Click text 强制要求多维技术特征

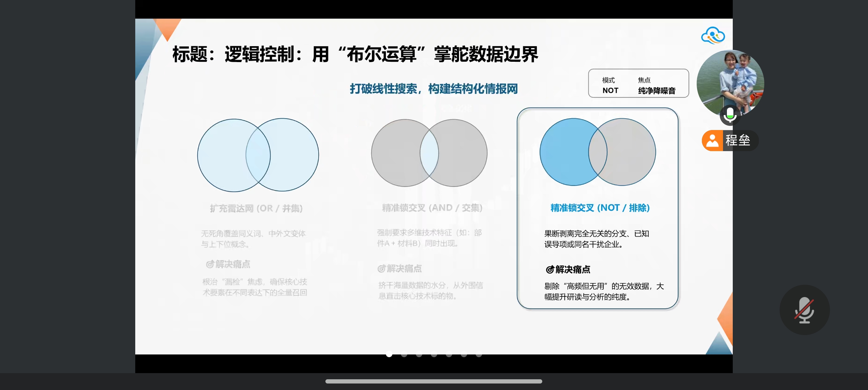pyautogui.click(x=414, y=233)
